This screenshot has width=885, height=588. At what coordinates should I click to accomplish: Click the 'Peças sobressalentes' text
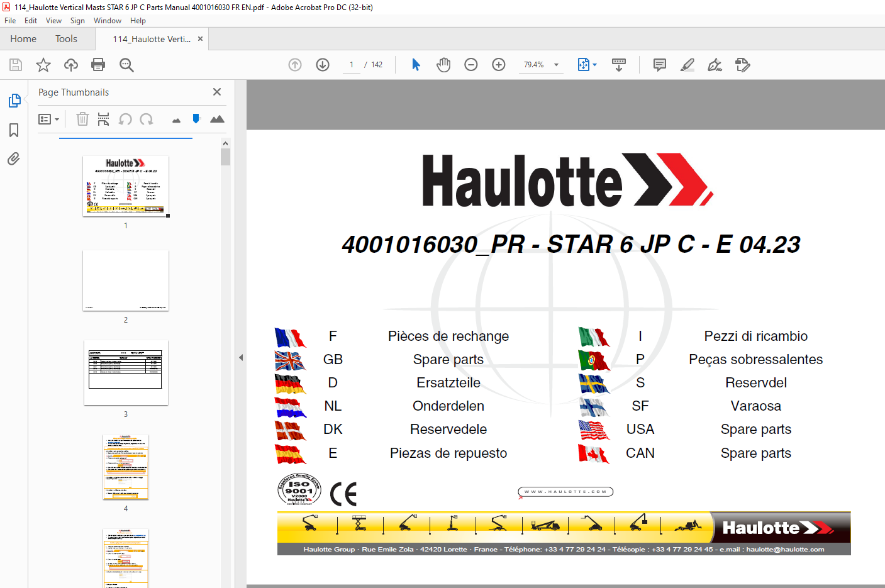(756, 360)
